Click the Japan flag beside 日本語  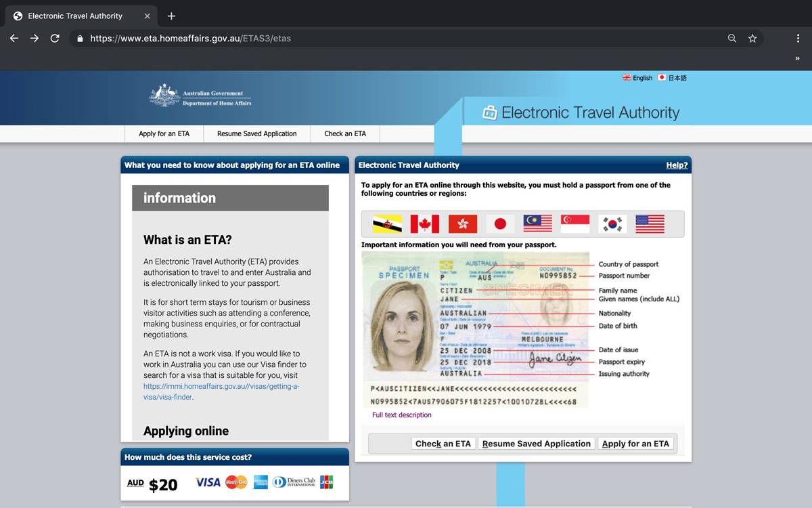pyautogui.click(x=662, y=78)
